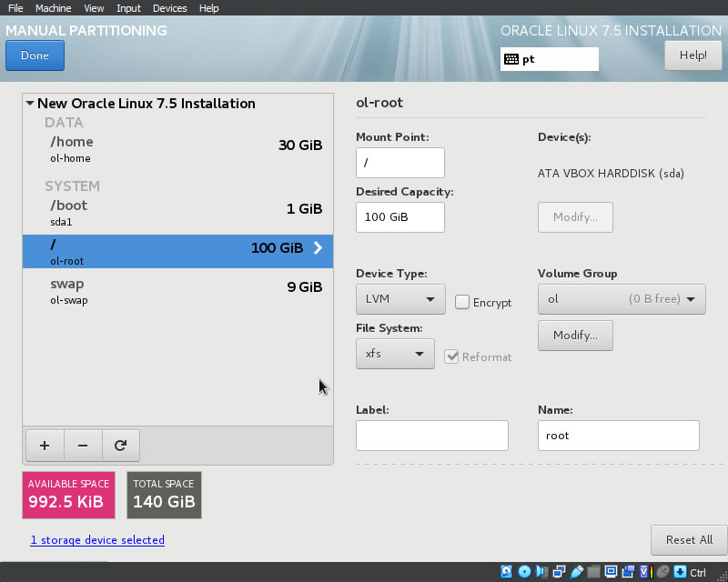Click the hard disk activity status icon
This screenshot has height=582, width=728.
tap(507, 572)
